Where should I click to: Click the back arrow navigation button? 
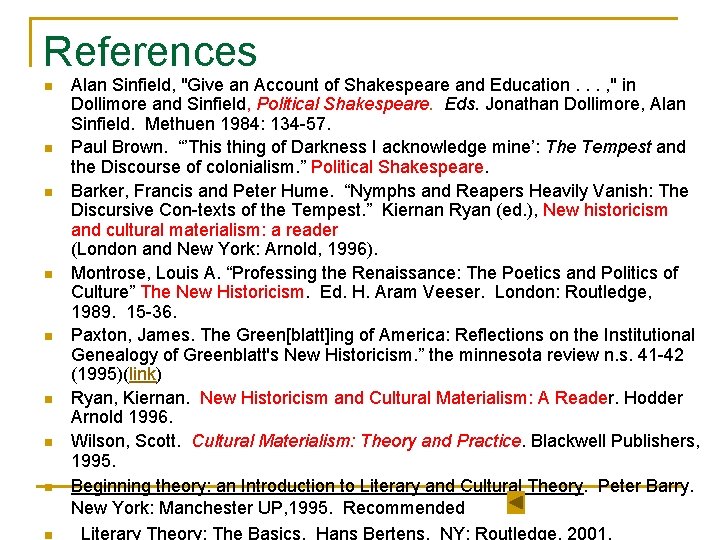pyautogui.click(x=516, y=502)
